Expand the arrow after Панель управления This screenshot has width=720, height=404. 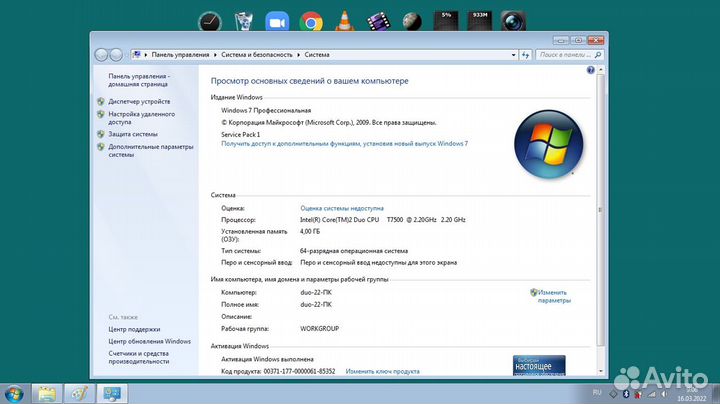pyautogui.click(x=215, y=55)
